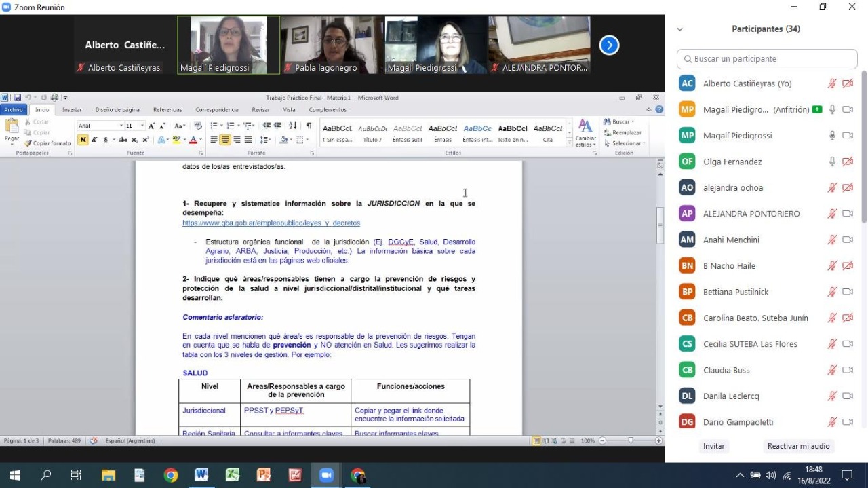Viewport: 868px width, 488px height.
Task: Click the Buscar un participante search field
Action: [766, 59]
